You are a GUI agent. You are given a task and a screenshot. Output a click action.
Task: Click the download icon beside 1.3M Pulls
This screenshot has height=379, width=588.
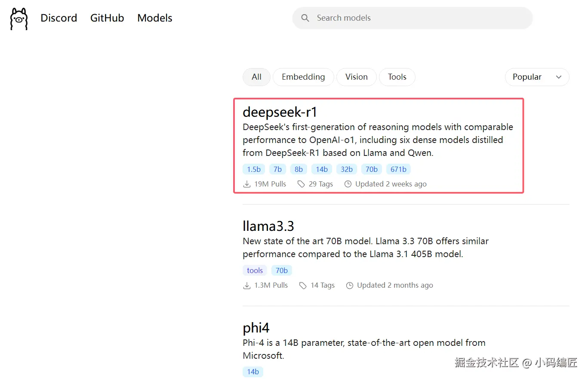[x=247, y=286]
